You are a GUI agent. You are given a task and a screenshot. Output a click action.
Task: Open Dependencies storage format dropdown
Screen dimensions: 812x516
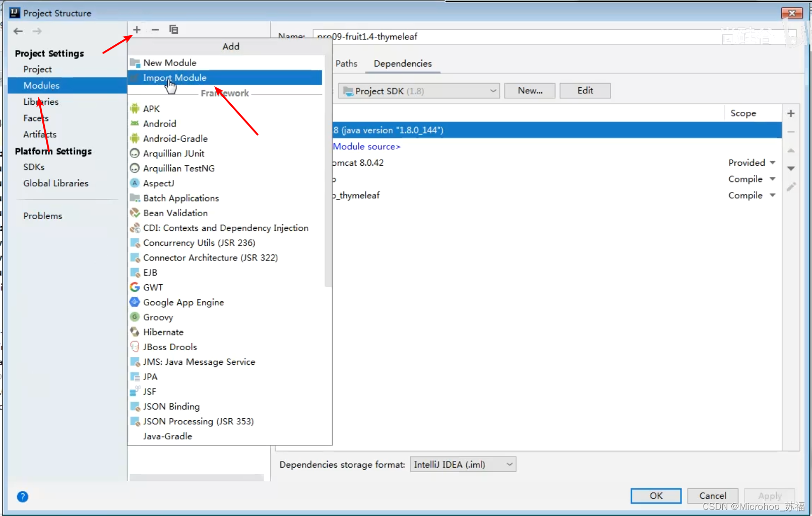coord(463,465)
